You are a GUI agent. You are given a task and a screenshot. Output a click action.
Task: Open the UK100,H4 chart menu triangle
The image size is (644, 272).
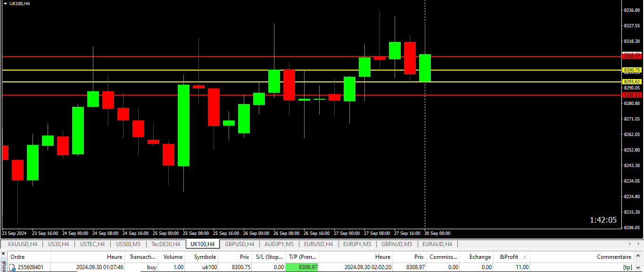pos(5,3)
